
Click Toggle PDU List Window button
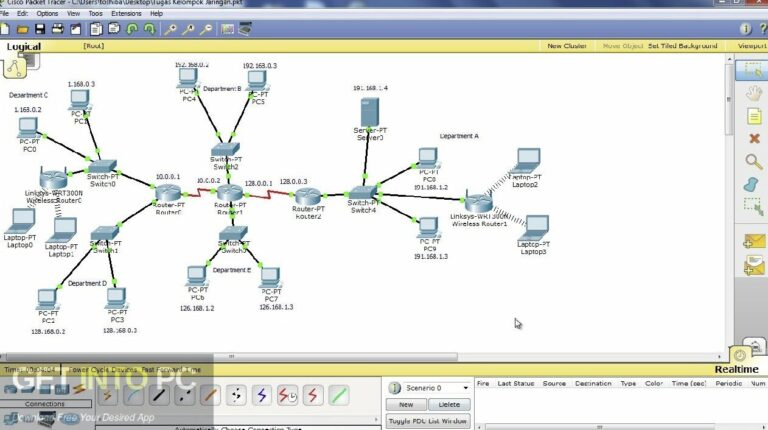coord(428,421)
